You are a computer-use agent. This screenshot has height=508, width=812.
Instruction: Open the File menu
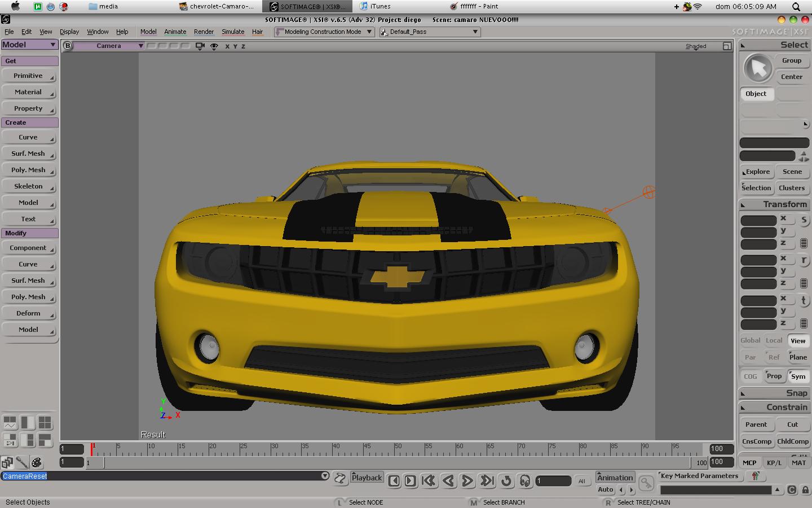(x=9, y=32)
